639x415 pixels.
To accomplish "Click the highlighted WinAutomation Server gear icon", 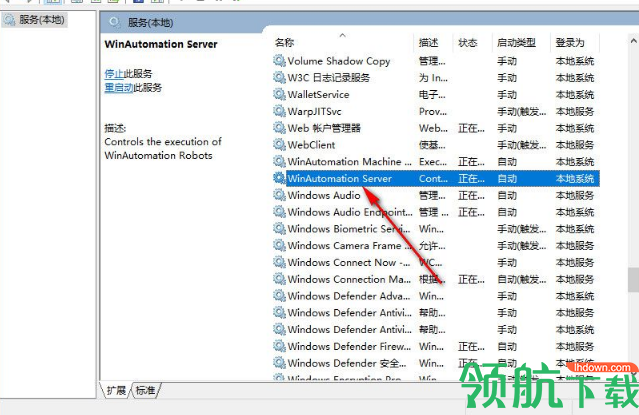I will coord(279,179).
